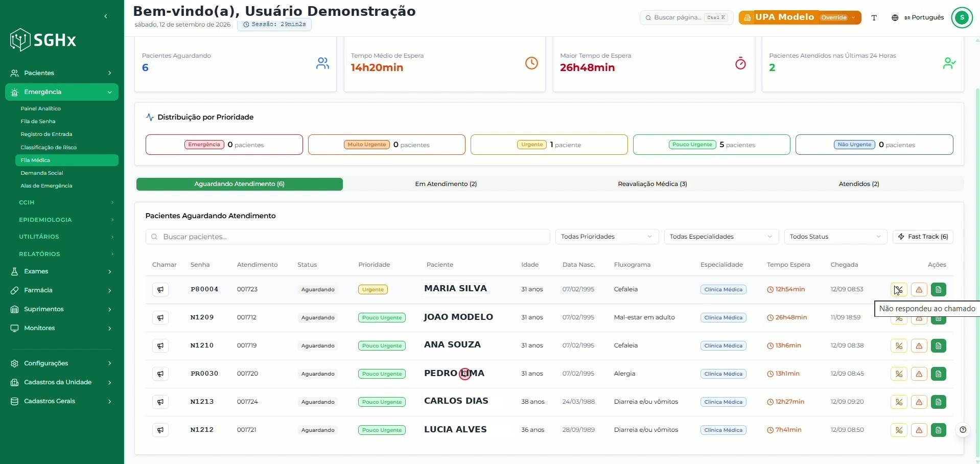The image size is (980, 464).
Task: Change language via Português selector
Action: (918, 17)
